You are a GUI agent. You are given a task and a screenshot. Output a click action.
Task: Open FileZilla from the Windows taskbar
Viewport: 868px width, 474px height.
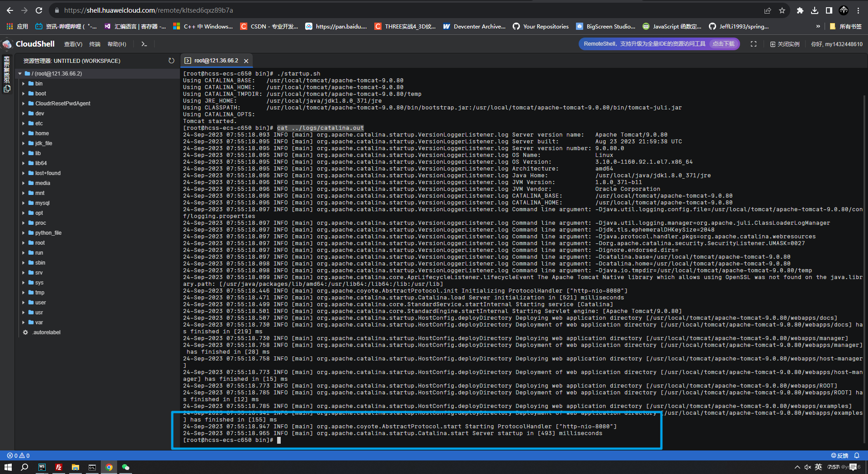point(59,467)
